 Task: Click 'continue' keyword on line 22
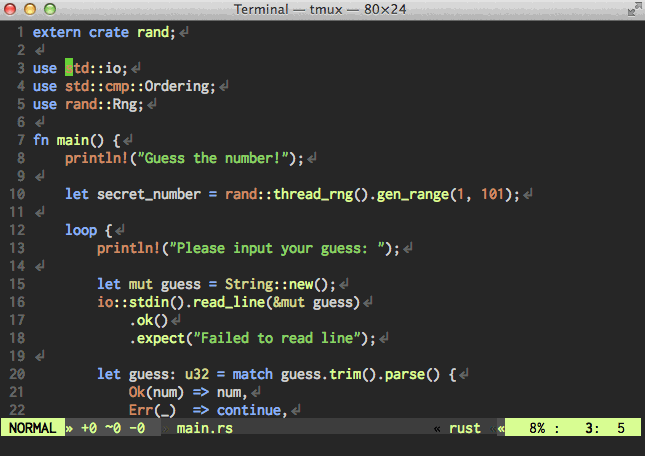(x=249, y=410)
